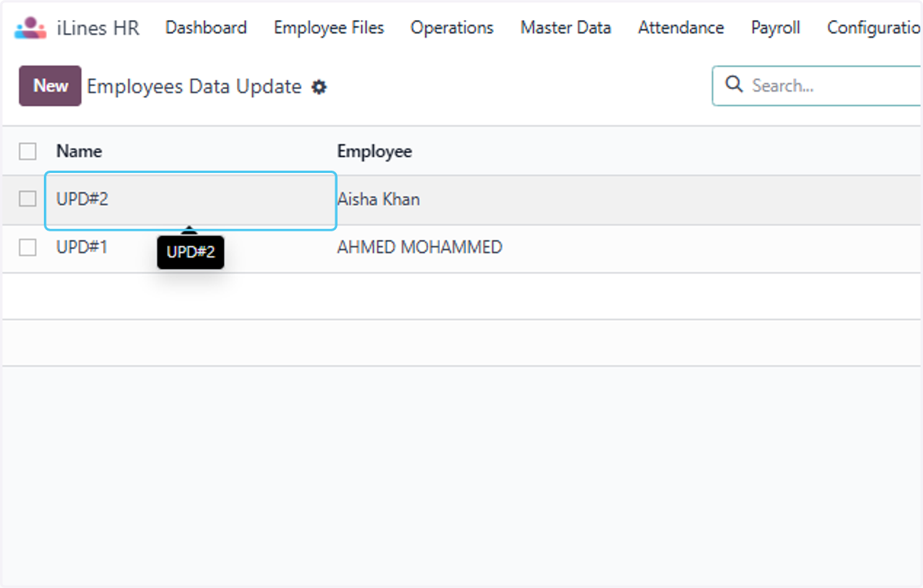Sort by the Name column header
Image resolution: width=923 pixels, height=588 pixels.
coord(79,151)
